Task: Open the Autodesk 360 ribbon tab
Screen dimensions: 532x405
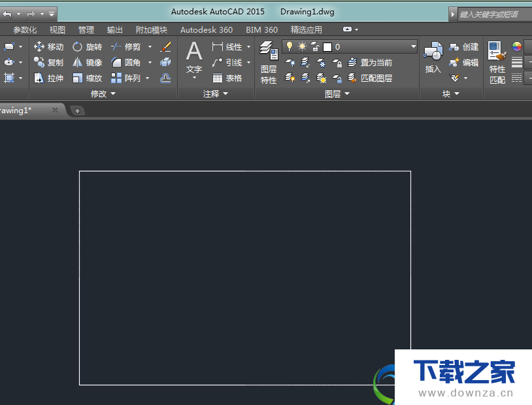Action: click(x=207, y=30)
